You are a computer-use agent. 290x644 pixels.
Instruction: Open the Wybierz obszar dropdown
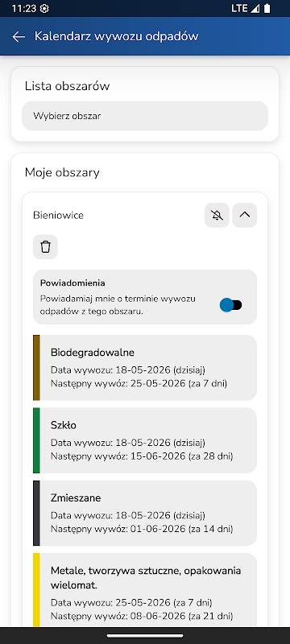tap(145, 116)
